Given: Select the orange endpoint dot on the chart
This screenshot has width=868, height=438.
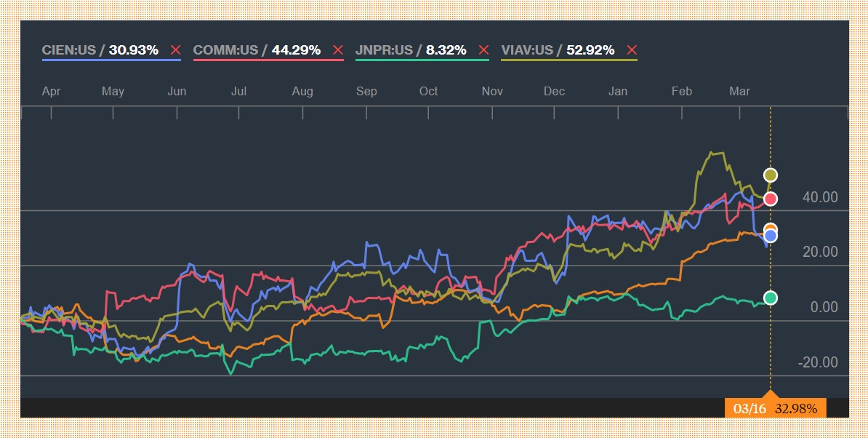Looking at the screenshot, I should [x=771, y=230].
